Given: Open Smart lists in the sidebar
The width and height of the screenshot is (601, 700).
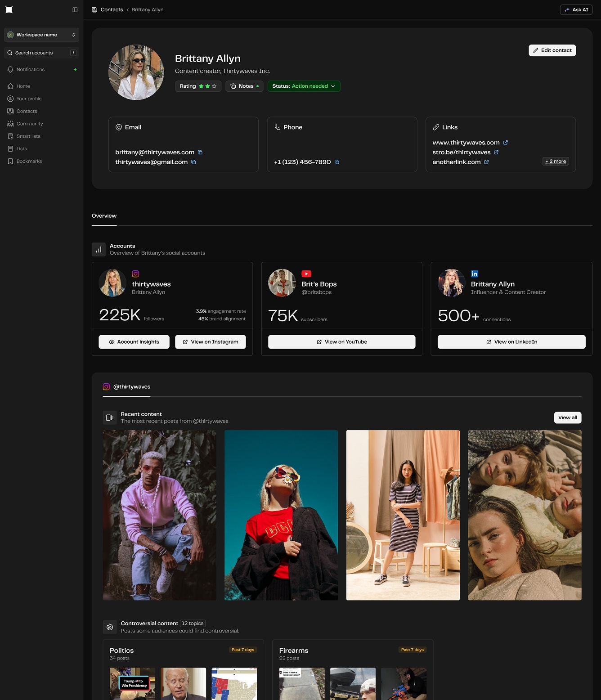Looking at the screenshot, I should coord(28,136).
